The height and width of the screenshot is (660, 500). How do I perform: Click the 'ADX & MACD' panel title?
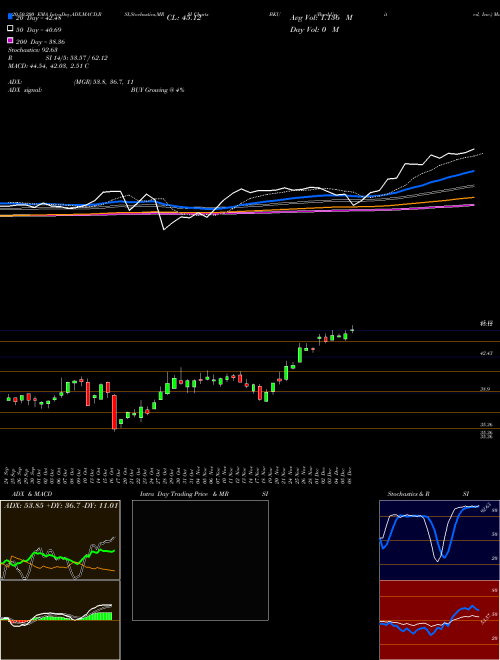pyautogui.click(x=32, y=494)
